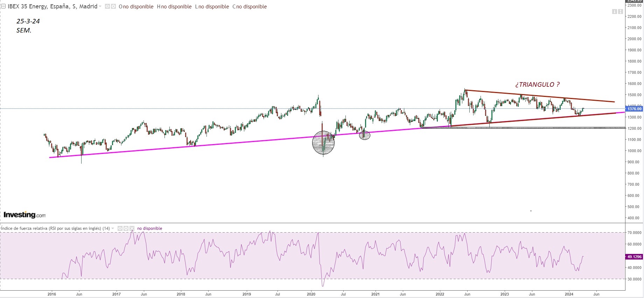Open the IBEX 35 Energy symbol dropdown arrow
Screen dimensions: 644x298
tap(100, 6)
